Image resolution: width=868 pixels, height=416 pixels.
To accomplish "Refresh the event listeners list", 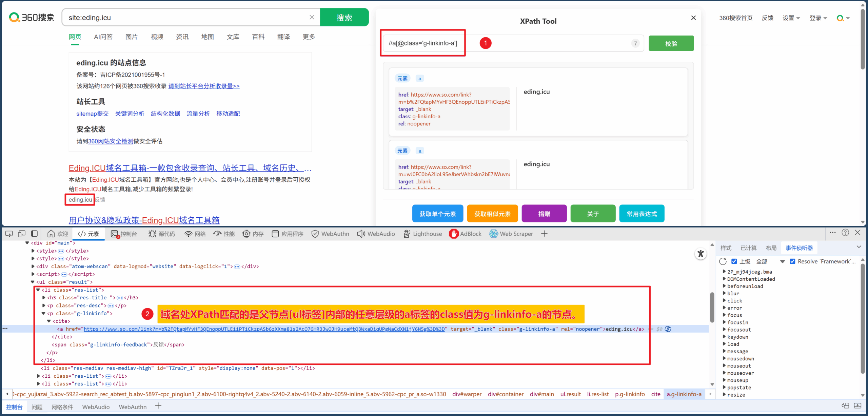I will 723,261.
